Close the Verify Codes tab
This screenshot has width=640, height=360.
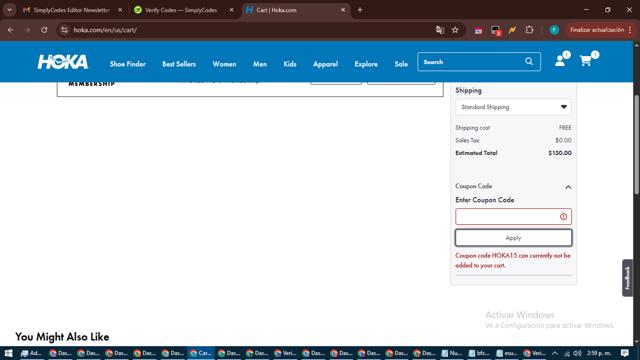(x=231, y=10)
